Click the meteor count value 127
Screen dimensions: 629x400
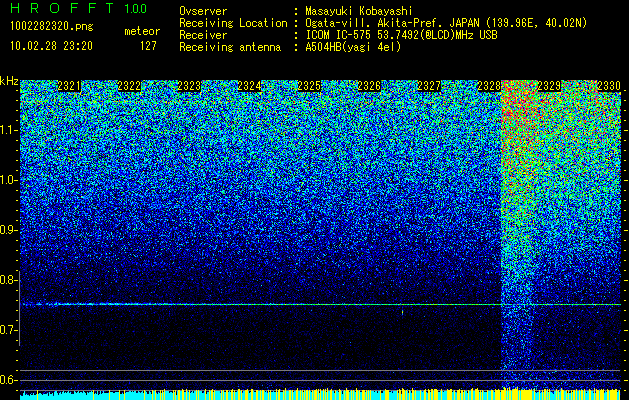(148, 46)
